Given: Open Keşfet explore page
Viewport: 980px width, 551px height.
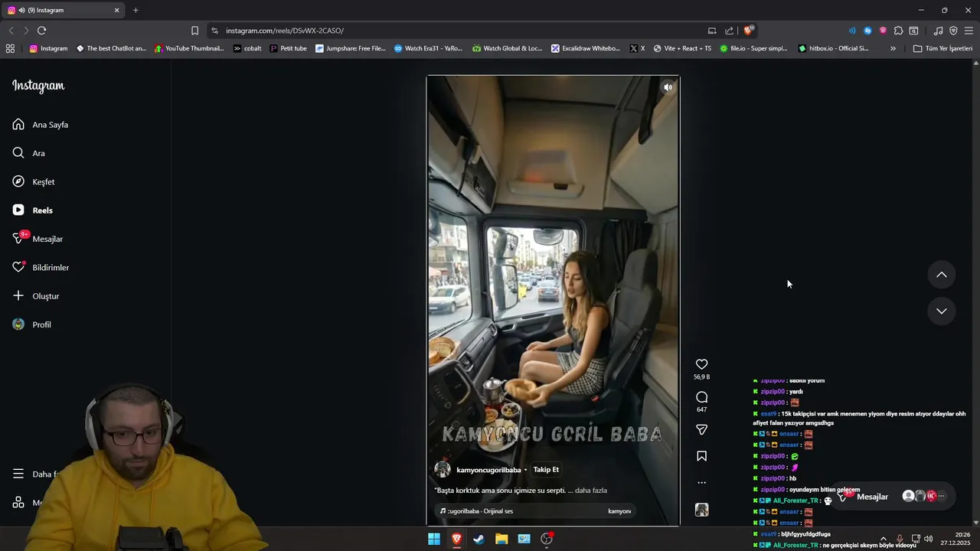Looking at the screenshot, I should [x=34, y=182].
